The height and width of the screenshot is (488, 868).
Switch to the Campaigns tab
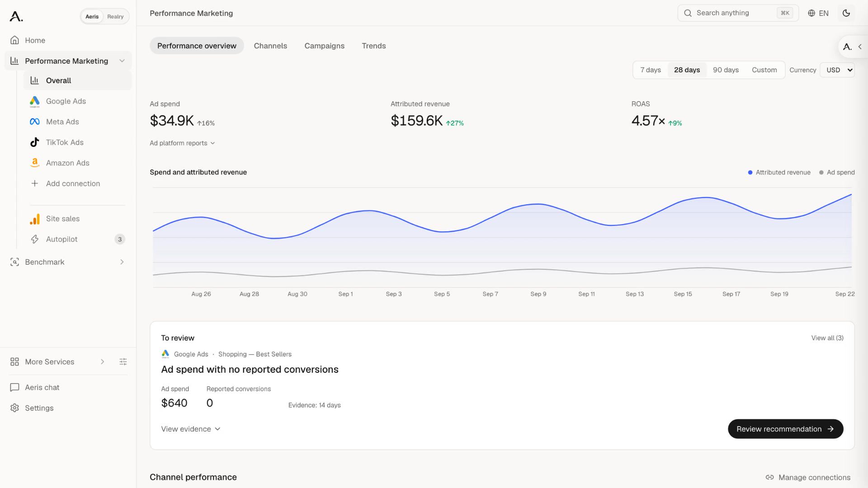point(324,46)
